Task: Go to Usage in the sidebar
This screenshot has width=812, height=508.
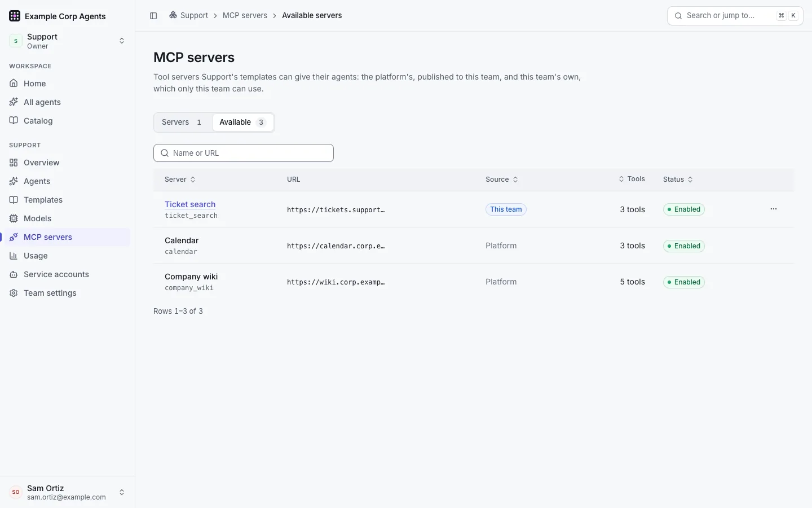Action: pos(68,256)
